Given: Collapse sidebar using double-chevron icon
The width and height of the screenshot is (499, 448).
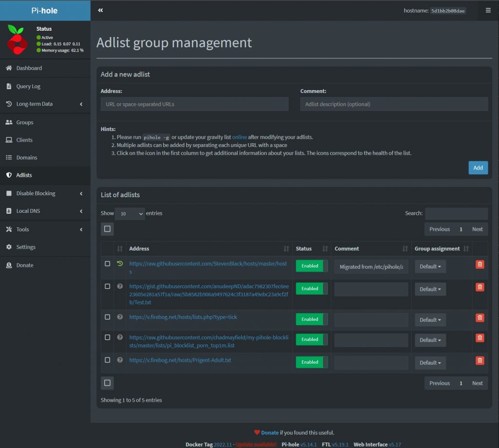Looking at the screenshot, I should (100, 10).
